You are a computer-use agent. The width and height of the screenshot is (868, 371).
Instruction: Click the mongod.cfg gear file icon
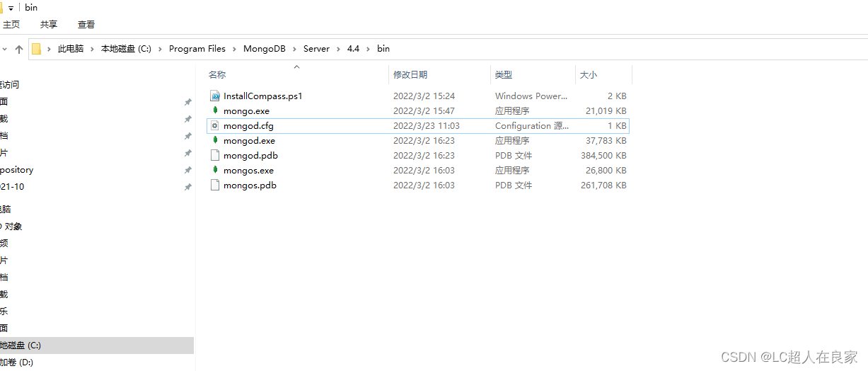[216, 125]
